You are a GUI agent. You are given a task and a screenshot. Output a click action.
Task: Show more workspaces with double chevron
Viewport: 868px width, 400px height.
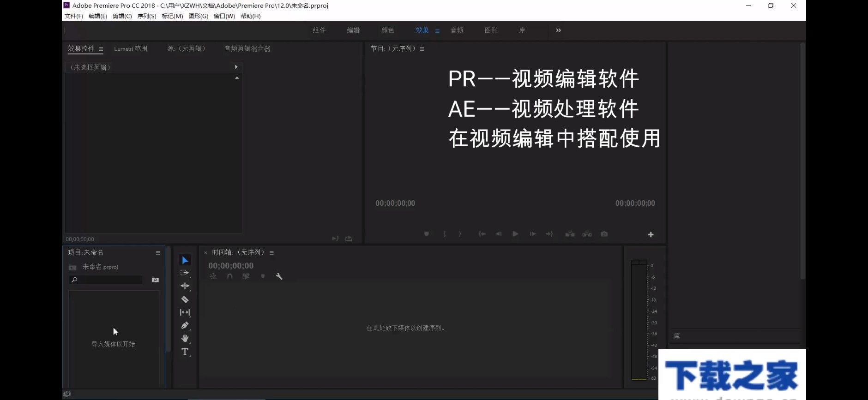click(558, 30)
